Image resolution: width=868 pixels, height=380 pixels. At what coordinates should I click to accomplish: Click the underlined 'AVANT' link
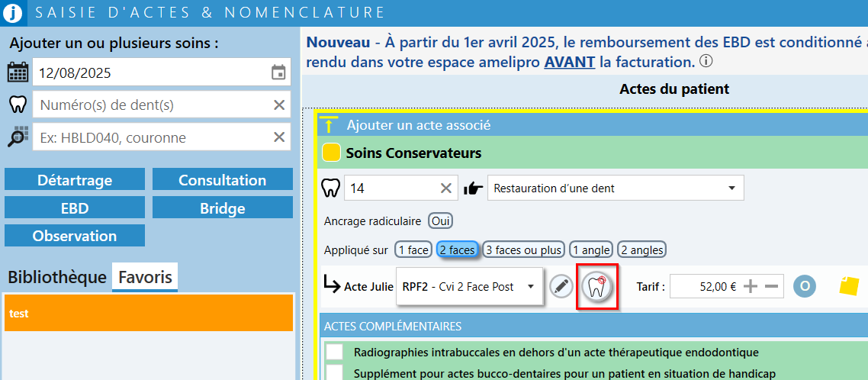570,62
